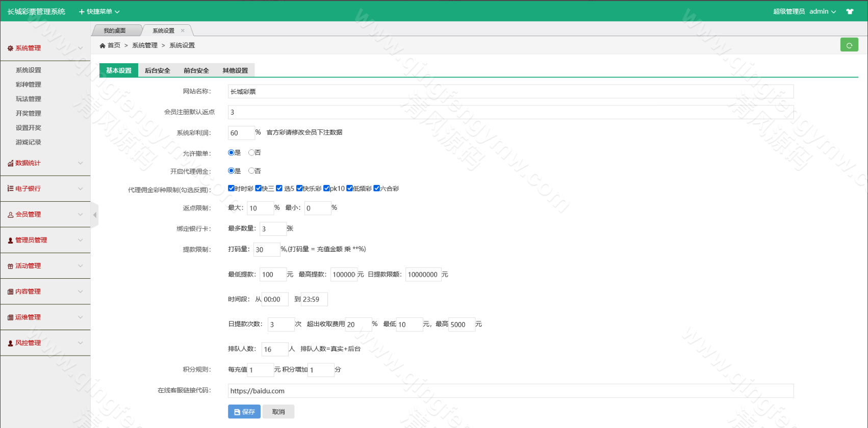Click the 运维管理 icon

click(10, 317)
